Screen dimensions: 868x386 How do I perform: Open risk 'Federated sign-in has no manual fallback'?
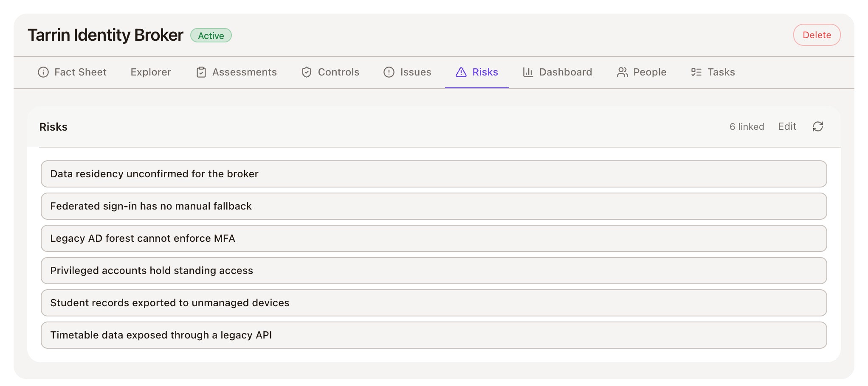coord(434,206)
